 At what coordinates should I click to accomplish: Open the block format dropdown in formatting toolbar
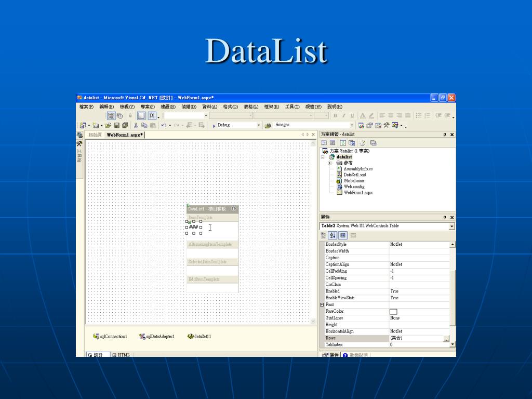251,116
